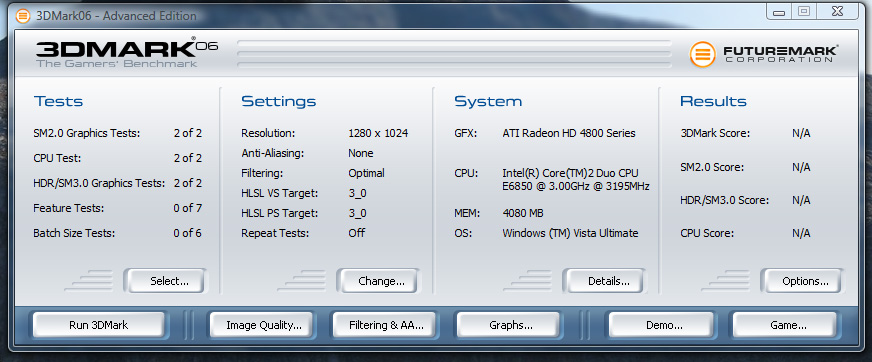872x362 pixels.
Task: Click the HLSL PS Target label
Action: click(280, 213)
